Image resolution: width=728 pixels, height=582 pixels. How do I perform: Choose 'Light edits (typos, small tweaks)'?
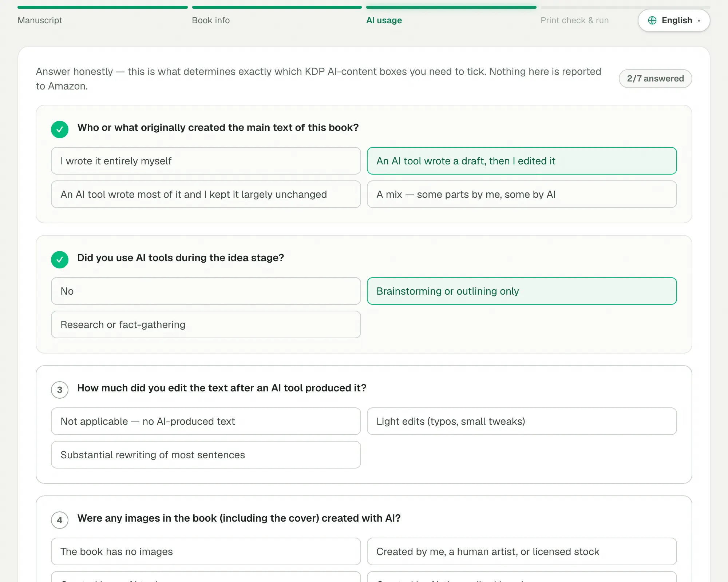pos(522,421)
